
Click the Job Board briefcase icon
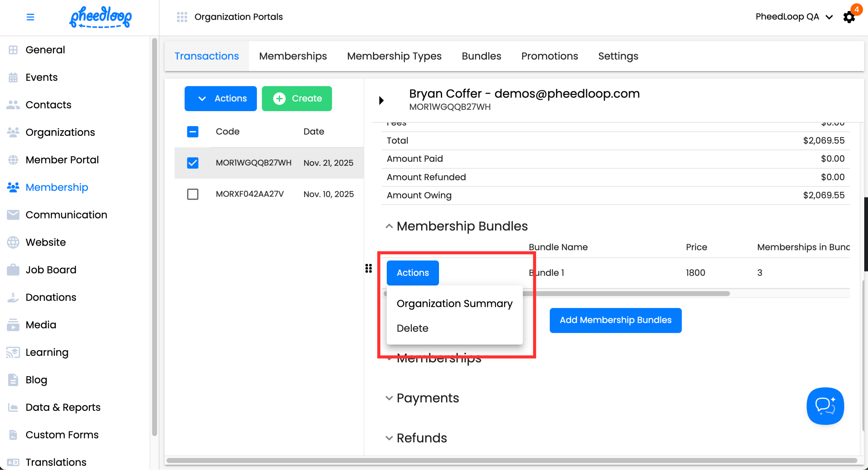click(13, 270)
